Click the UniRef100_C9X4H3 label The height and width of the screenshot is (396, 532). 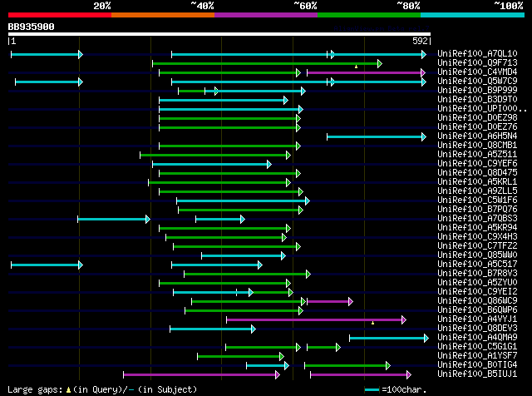click(477, 237)
